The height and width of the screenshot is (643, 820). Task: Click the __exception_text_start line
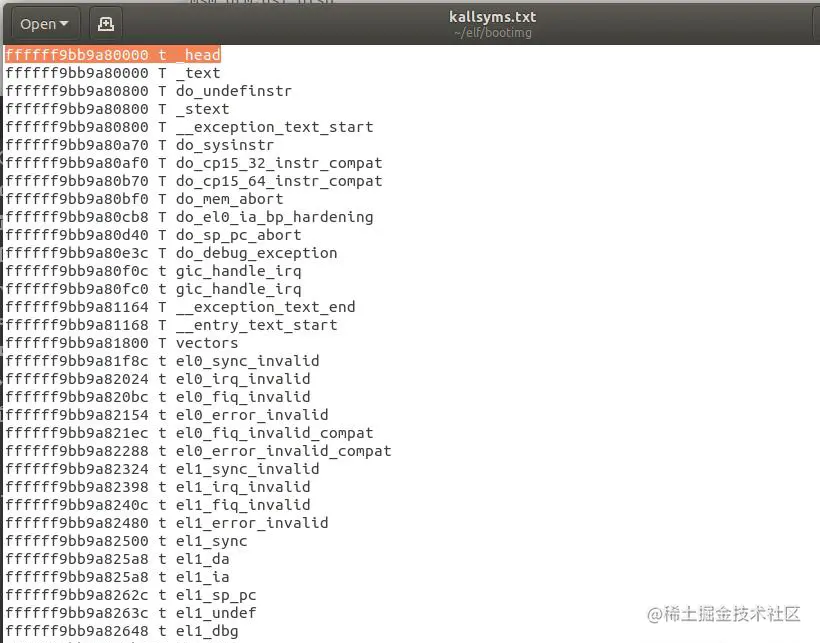(x=189, y=127)
